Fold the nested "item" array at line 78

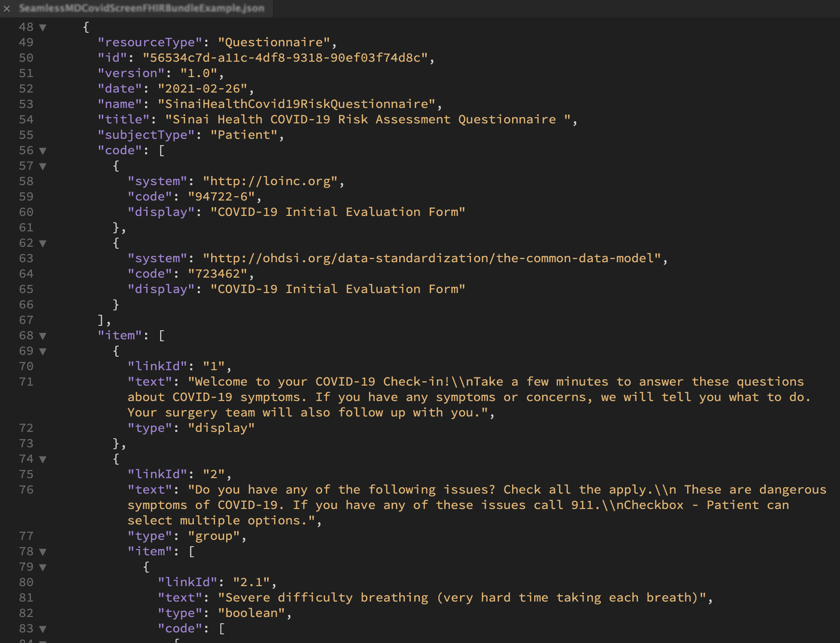(x=43, y=552)
